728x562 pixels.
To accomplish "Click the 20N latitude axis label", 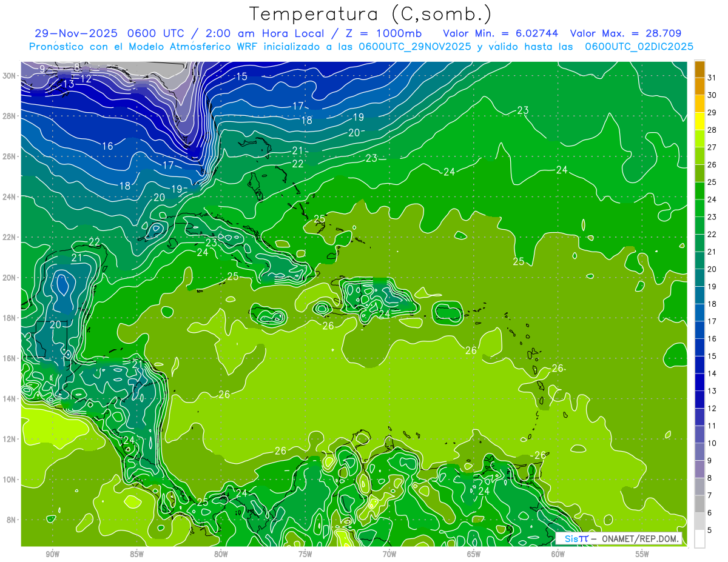I will tap(10, 278).
